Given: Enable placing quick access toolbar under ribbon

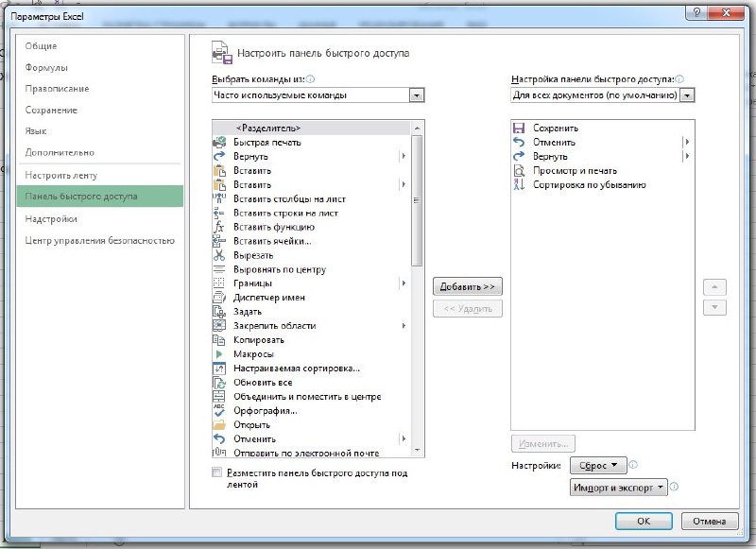Looking at the screenshot, I should pos(217,472).
